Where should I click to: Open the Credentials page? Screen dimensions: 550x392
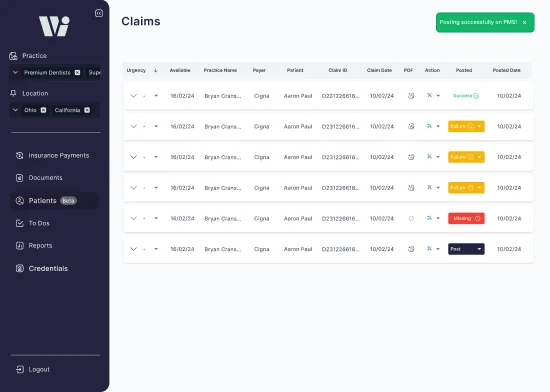point(42,269)
